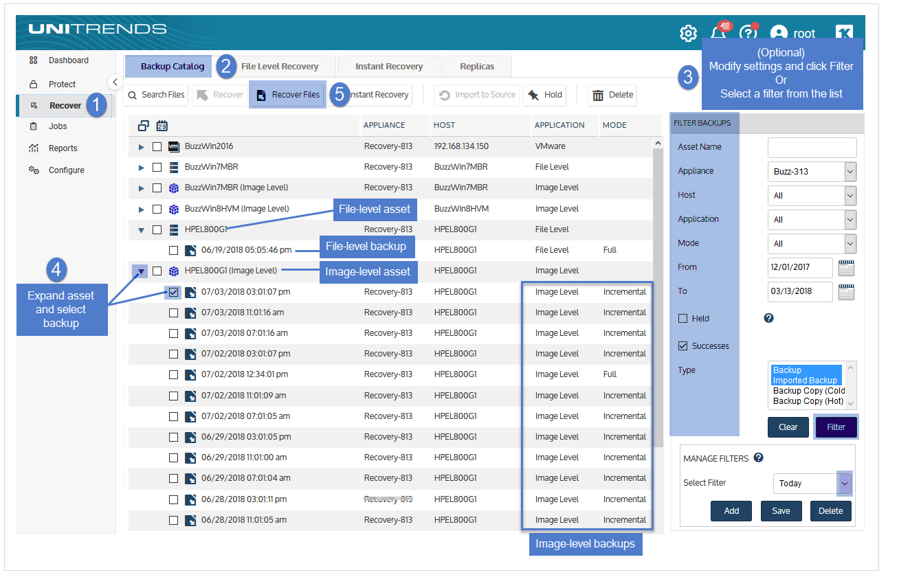Check the 07/03/2018 11:01:16 am backup checkbox
The height and width of the screenshot is (588, 899).
click(x=174, y=313)
